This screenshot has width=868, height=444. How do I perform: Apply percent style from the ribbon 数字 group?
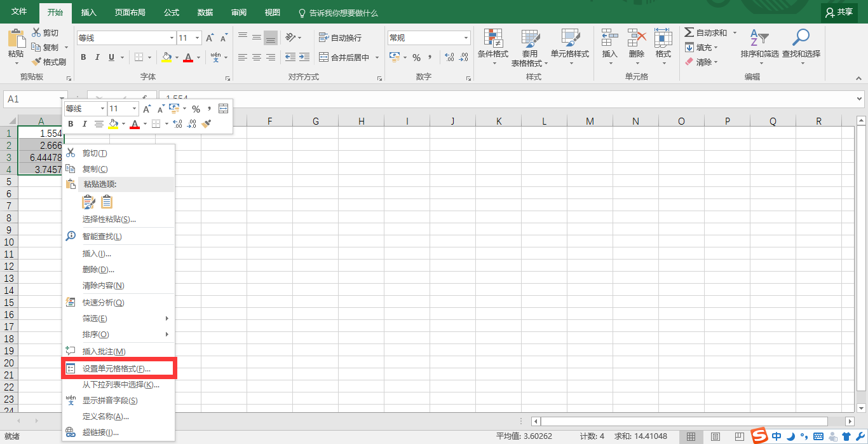(416, 57)
